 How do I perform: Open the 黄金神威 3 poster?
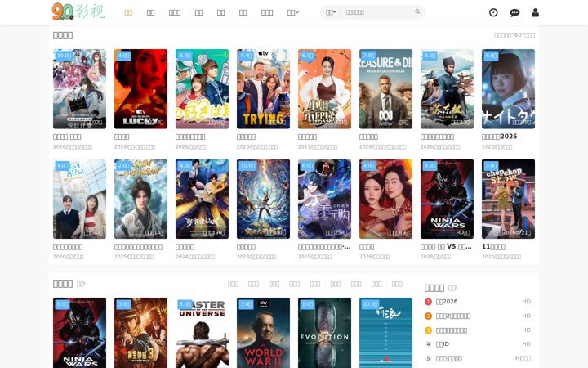[140, 333]
